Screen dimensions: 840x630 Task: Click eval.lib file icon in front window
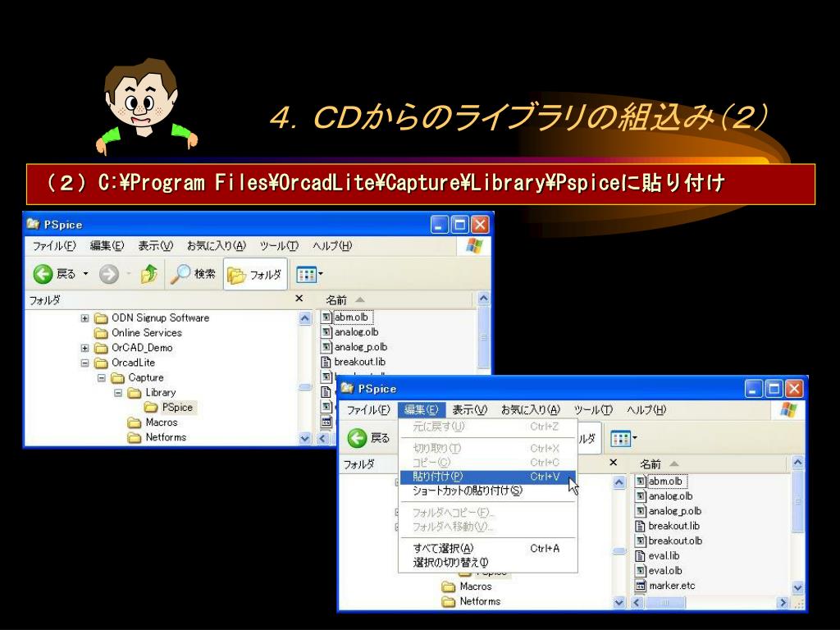640,556
